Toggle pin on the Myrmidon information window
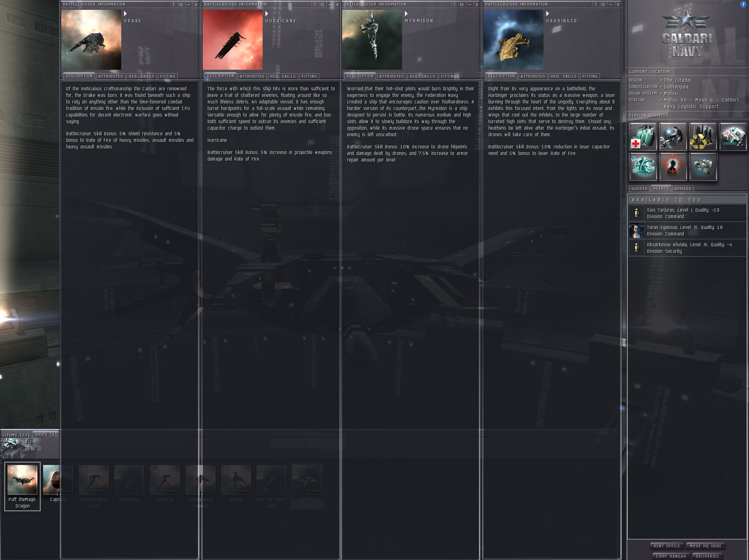The image size is (749, 560). (x=454, y=4)
